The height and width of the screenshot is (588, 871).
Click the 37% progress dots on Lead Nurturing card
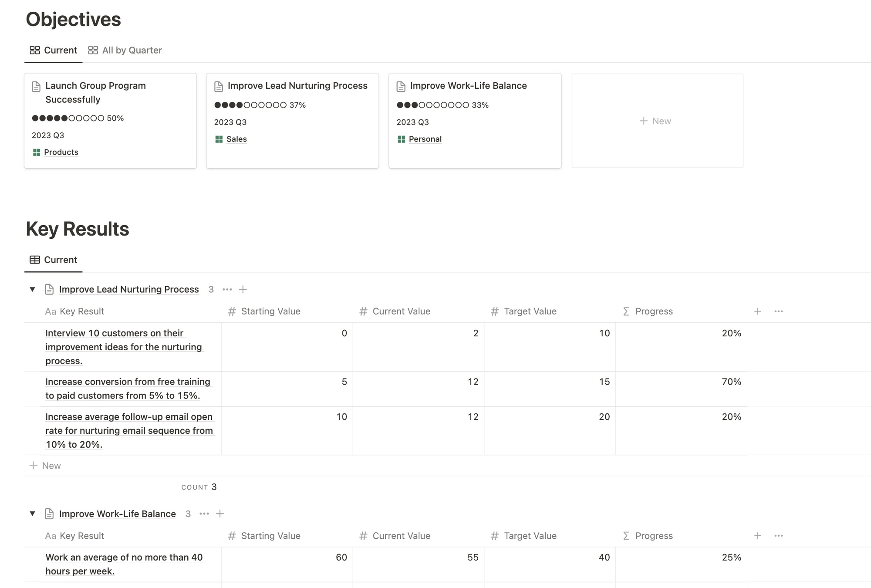[x=250, y=105]
